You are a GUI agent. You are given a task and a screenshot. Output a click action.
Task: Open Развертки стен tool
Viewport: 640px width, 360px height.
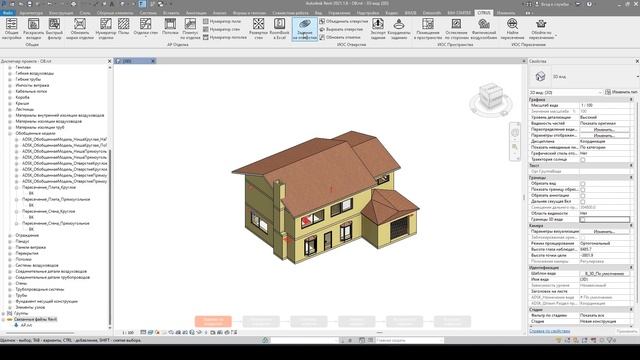coord(258,29)
